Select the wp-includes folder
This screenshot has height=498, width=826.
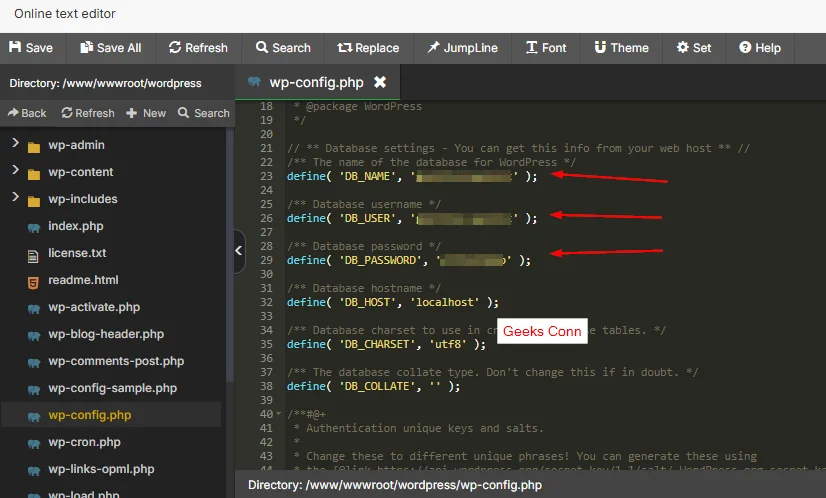83,199
